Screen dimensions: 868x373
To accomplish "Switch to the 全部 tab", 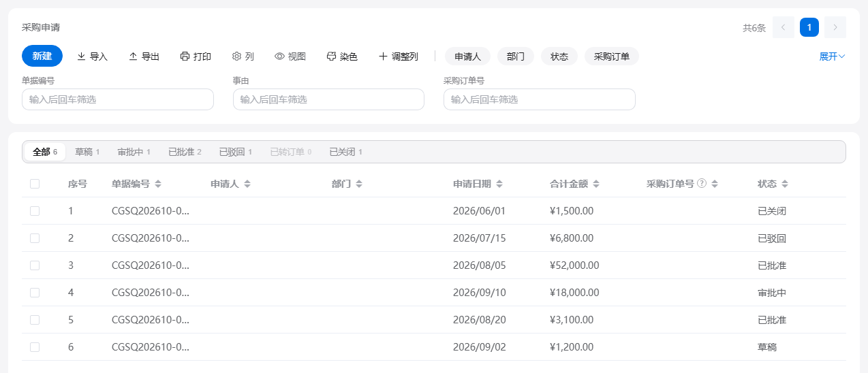I will [45, 152].
